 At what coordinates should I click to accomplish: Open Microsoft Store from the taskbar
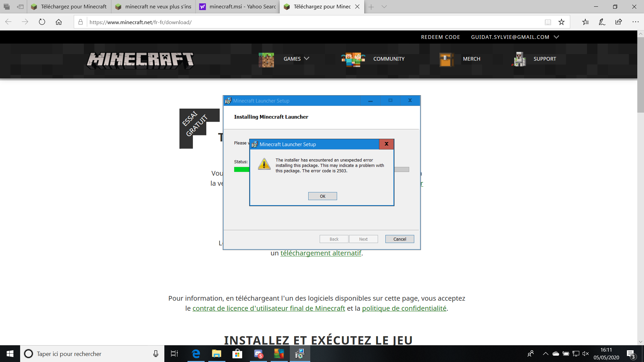[x=237, y=354]
